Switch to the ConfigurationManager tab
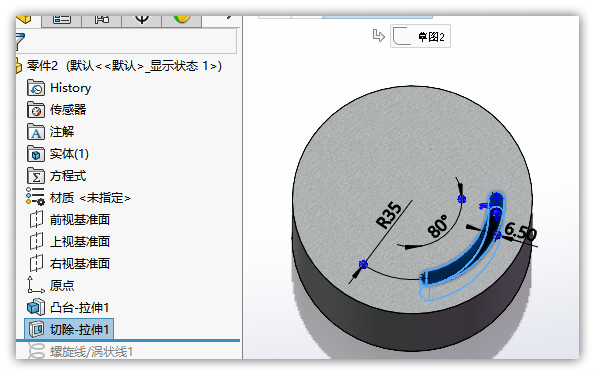 point(102,20)
